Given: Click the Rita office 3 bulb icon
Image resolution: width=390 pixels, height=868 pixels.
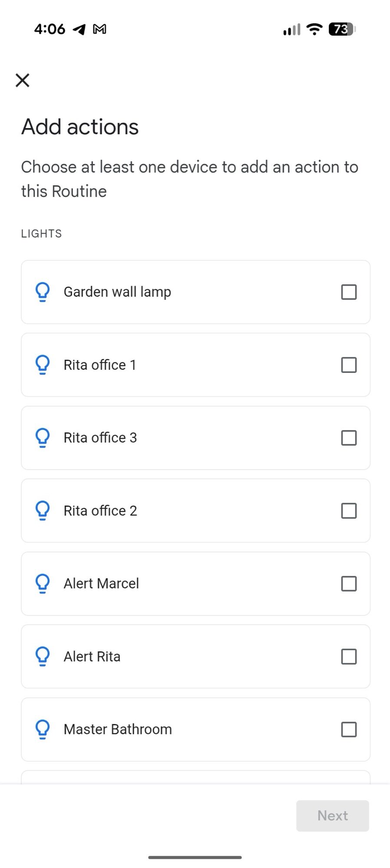Looking at the screenshot, I should pos(43,438).
